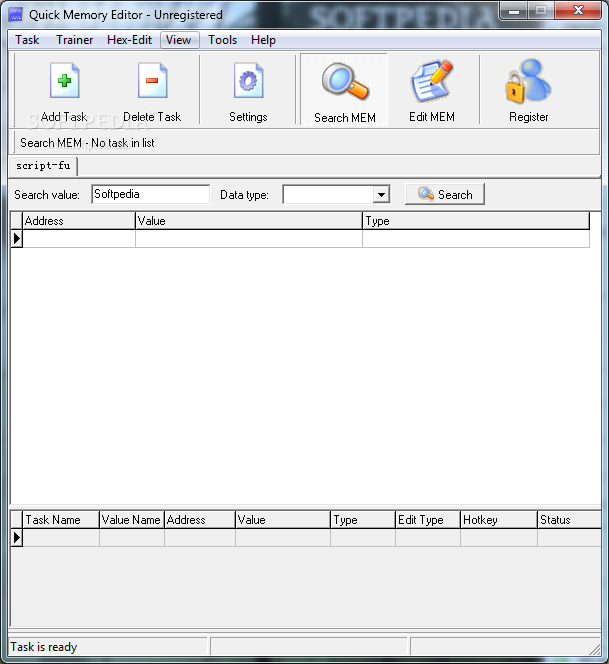
Task: Click the Status column header
Action: 569,520
